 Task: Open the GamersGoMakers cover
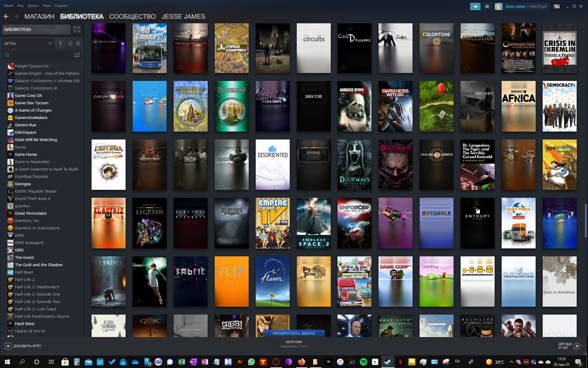coord(477,282)
